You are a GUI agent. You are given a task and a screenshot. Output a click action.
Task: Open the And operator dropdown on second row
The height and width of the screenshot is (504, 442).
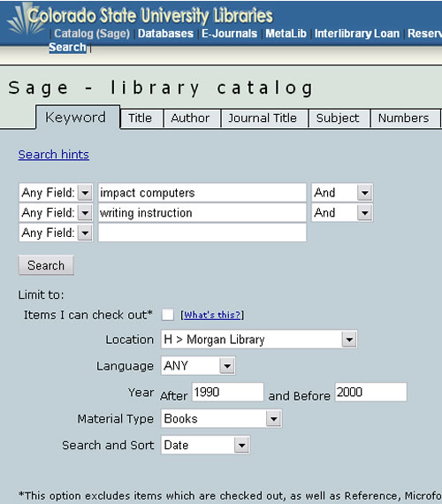342,213
